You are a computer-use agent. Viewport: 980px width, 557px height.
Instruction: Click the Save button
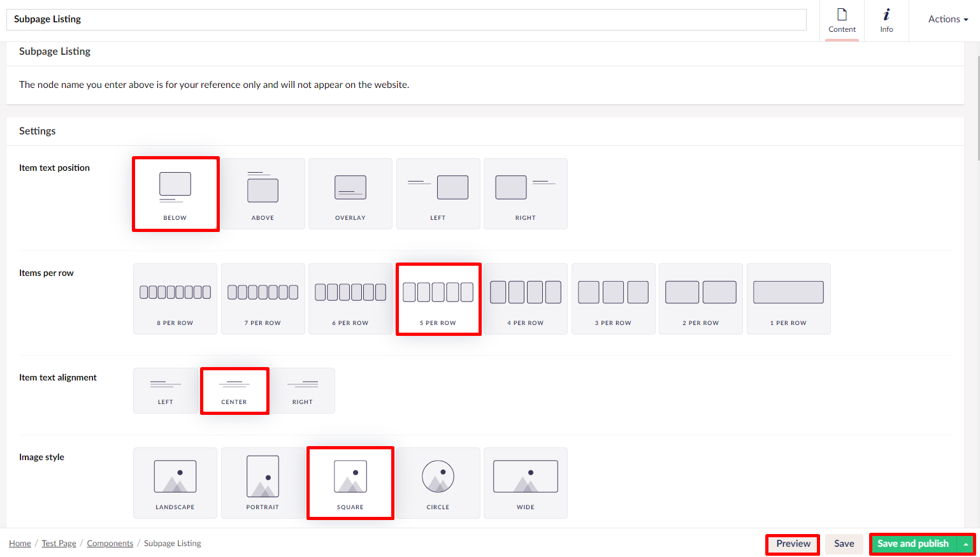844,544
